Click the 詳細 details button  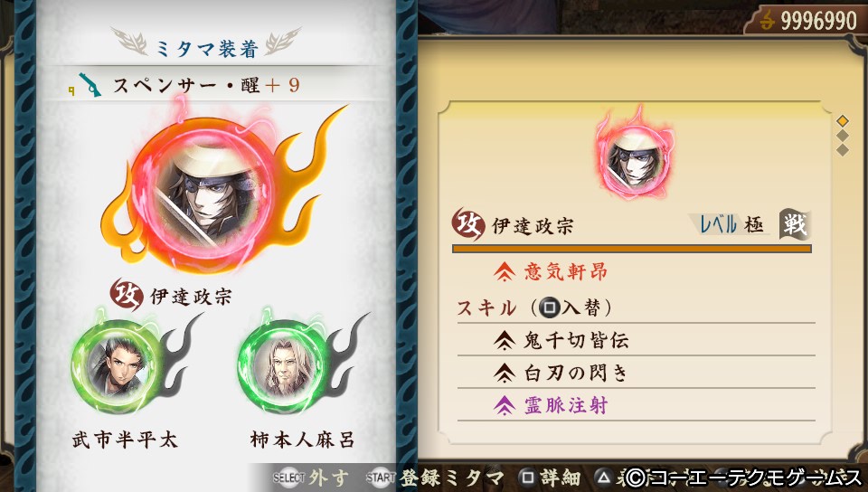click(x=551, y=478)
